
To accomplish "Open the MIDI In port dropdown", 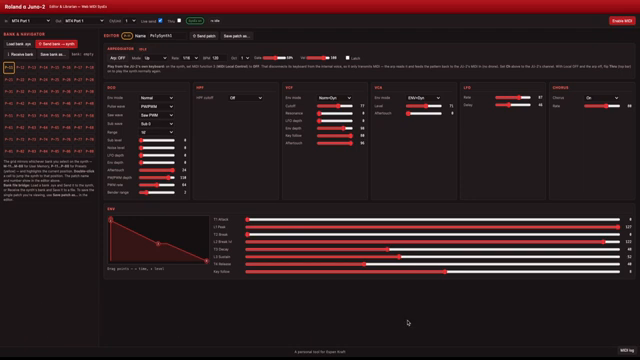I will pos(31,21).
